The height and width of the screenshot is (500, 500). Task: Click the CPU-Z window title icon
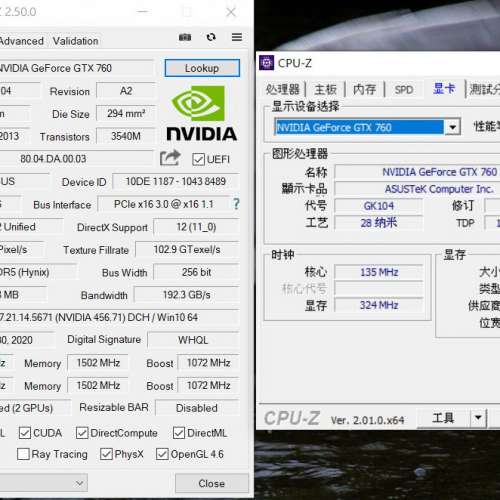[267, 63]
